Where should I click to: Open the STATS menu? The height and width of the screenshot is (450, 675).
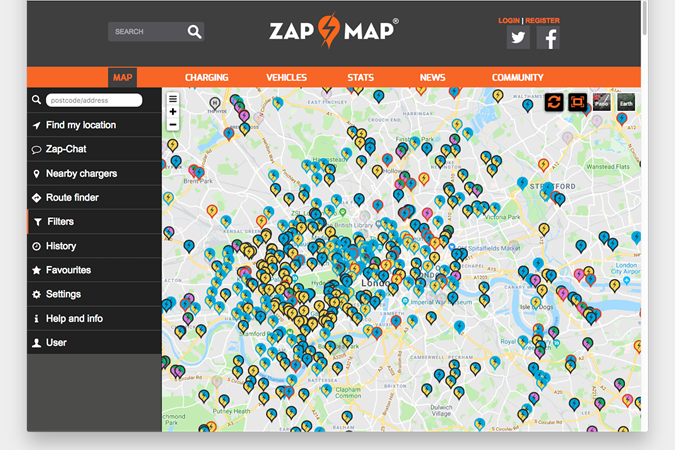[x=361, y=78]
